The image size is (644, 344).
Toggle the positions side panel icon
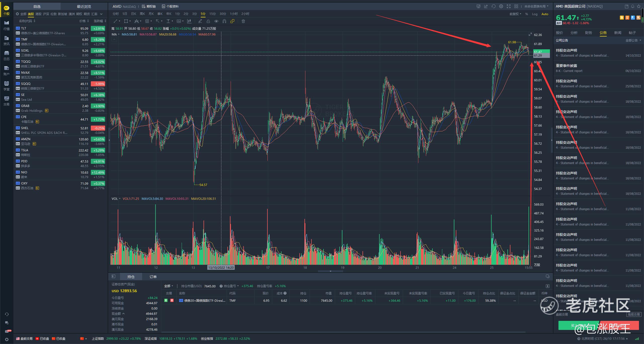click(113, 276)
